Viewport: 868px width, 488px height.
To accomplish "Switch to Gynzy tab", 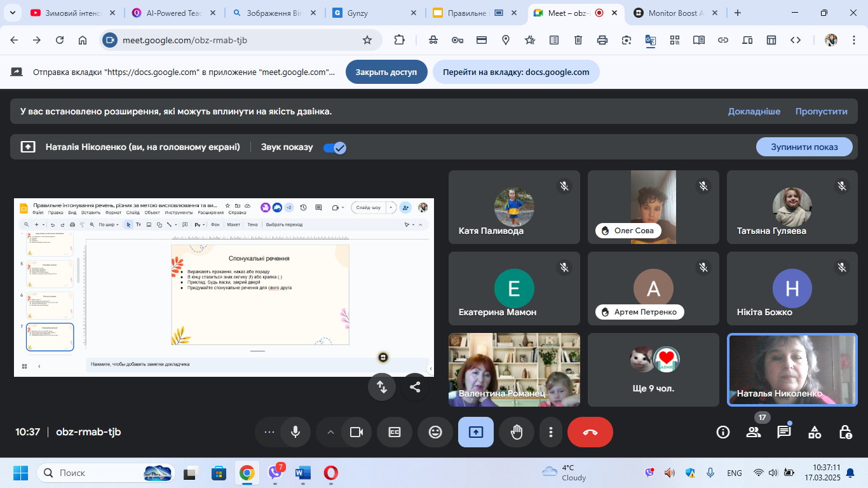I will (x=375, y=13).
